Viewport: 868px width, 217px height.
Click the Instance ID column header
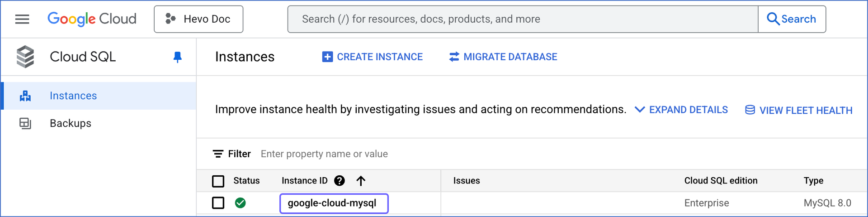pos(305,181)
